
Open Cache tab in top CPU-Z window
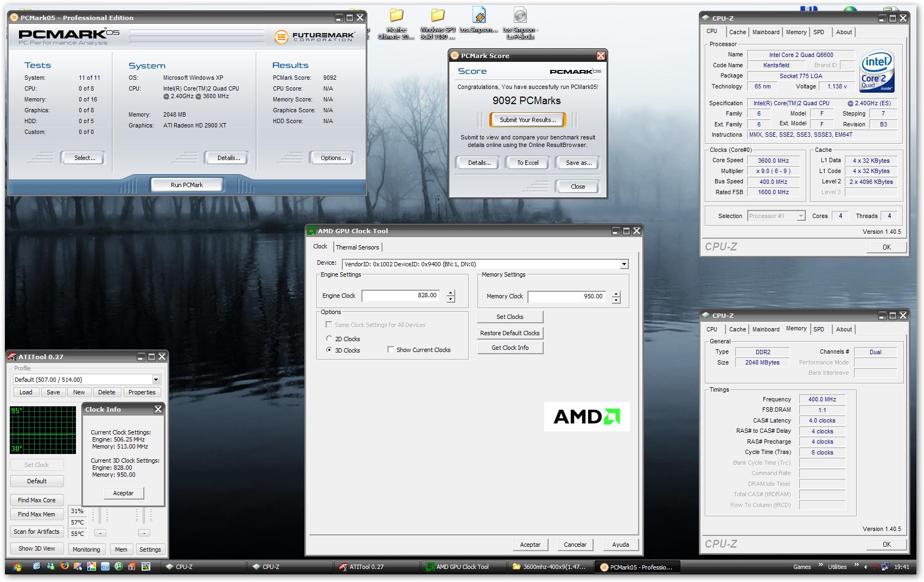pos(737,32)
